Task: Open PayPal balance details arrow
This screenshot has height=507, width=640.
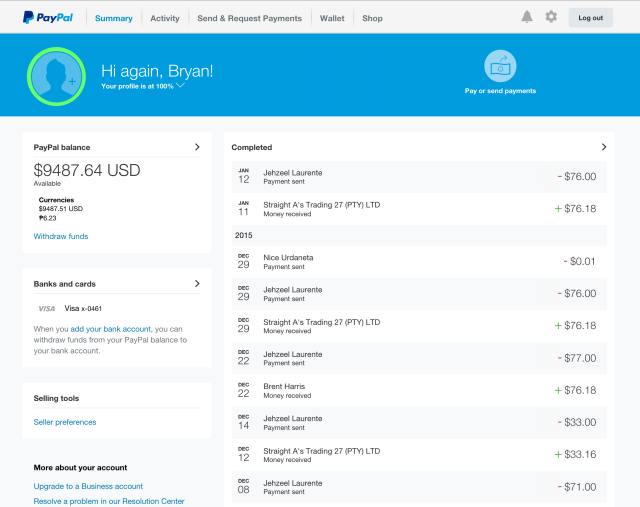Action: click(x=197, y=147)
